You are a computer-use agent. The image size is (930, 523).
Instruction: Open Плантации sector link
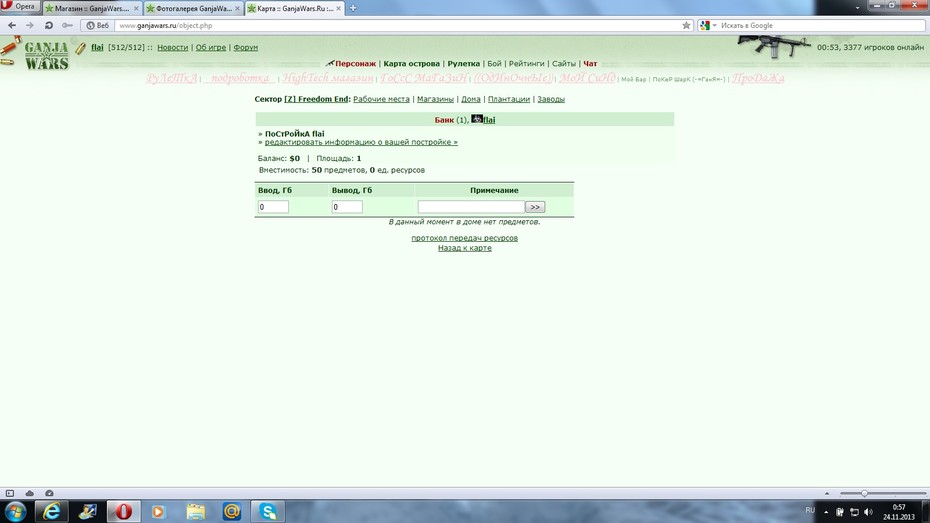[x=509, y=99]
